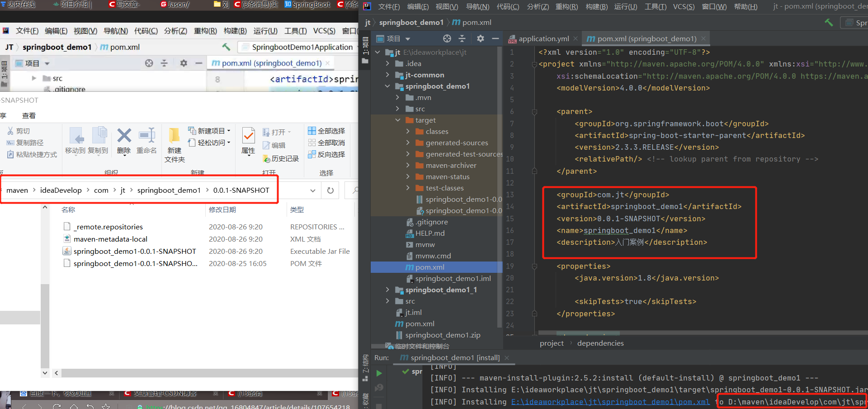The image size is (868, 409).
Task: Open the 查看 tab in Explorer ribbon
Action: (29, 115)
